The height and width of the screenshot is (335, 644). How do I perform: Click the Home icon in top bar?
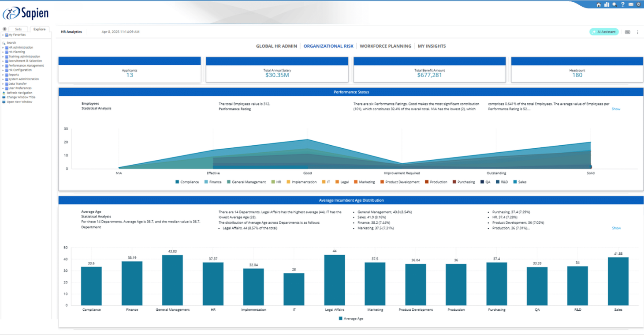coord(598,5)
